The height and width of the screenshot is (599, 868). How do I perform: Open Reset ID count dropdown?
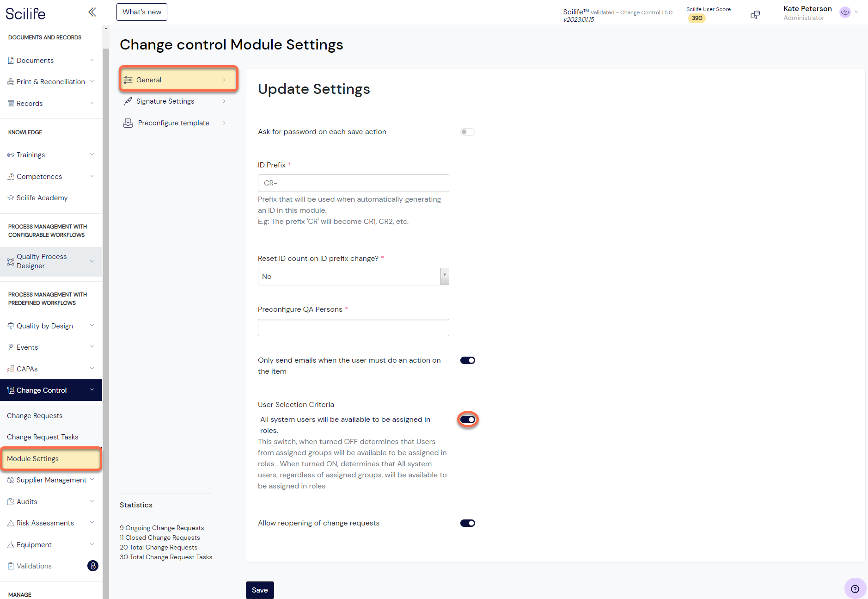coord(353,277)
